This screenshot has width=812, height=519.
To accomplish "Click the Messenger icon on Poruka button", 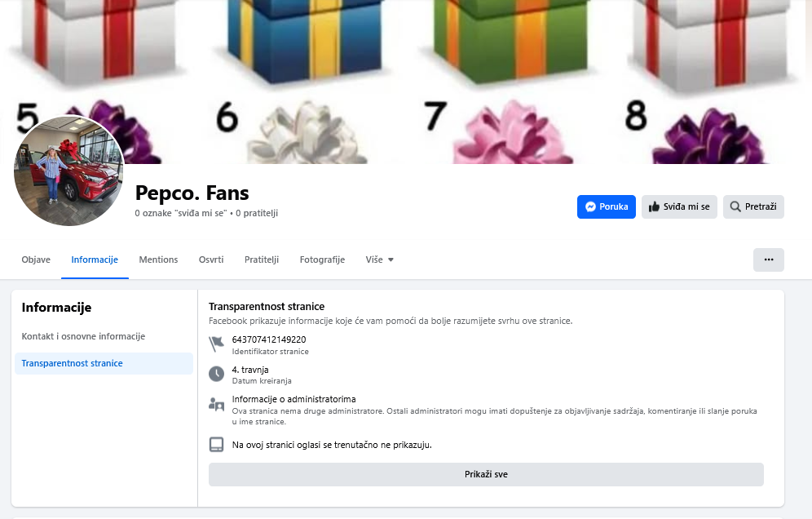I will click(x=589, y=207).
